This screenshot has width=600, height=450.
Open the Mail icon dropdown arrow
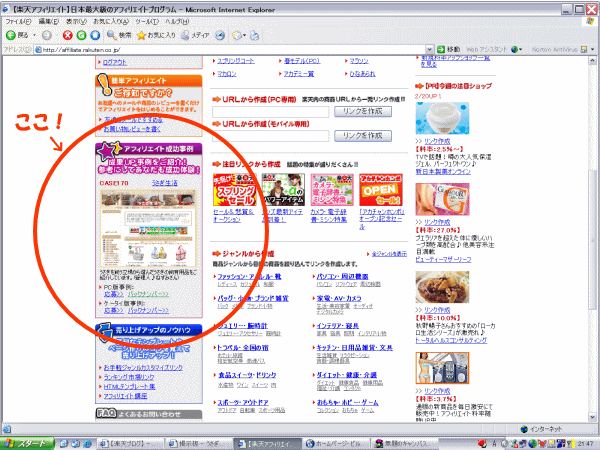click(x=244, y=35)
